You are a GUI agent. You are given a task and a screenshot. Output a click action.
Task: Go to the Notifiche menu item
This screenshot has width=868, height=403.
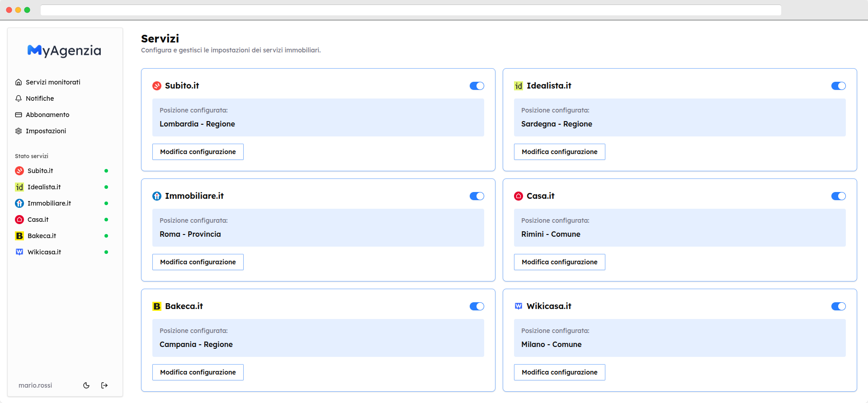point(40,98)
